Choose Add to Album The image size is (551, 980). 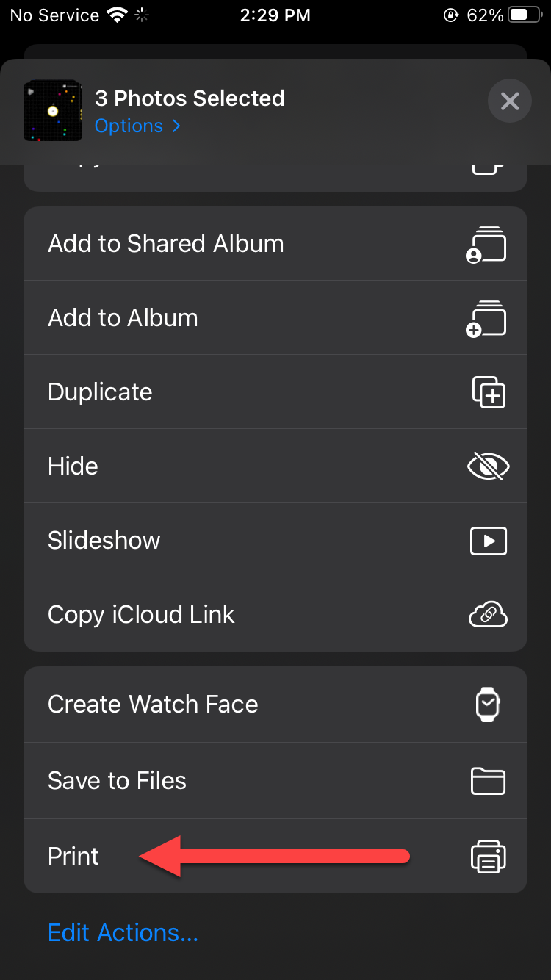[x=123, y=318]
